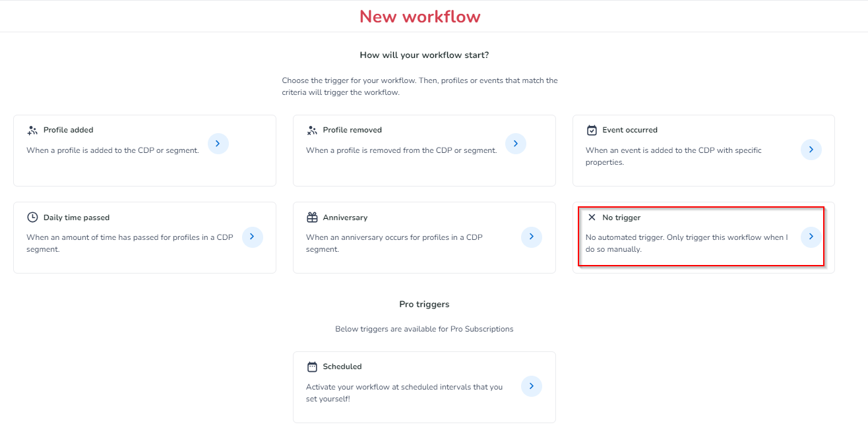
Task: Select the 'Event occurred' card title
Action: coord(629,131)
